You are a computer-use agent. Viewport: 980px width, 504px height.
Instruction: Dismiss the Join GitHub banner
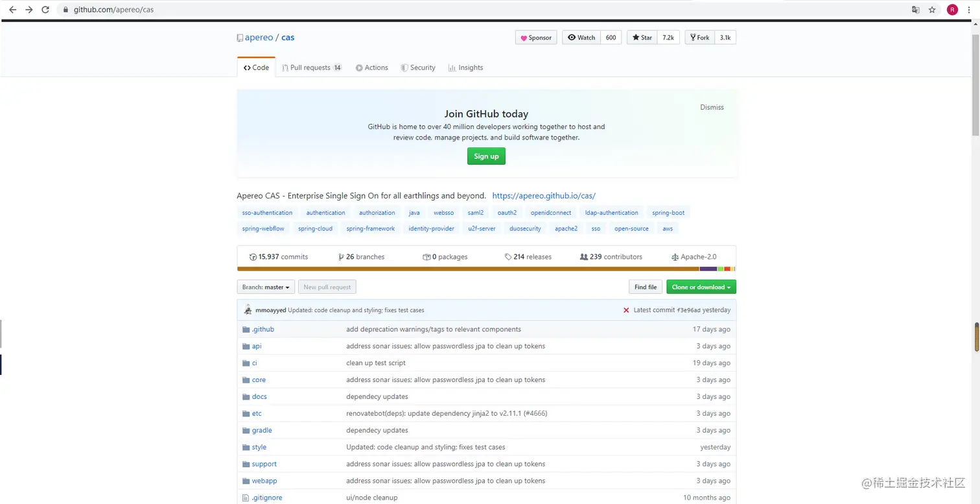click(712, 108)
